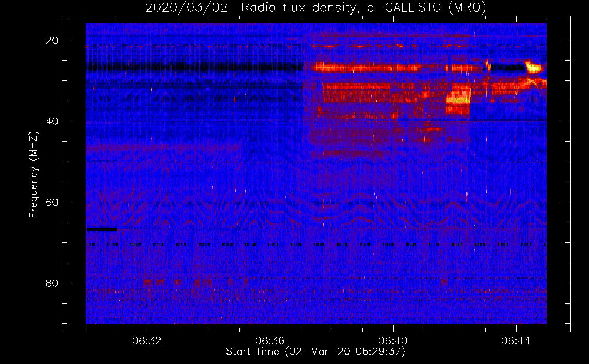Click the yellow-green burst patch near 06:42
The width and height of the screenshot is (589, 364).
(458, 99)
